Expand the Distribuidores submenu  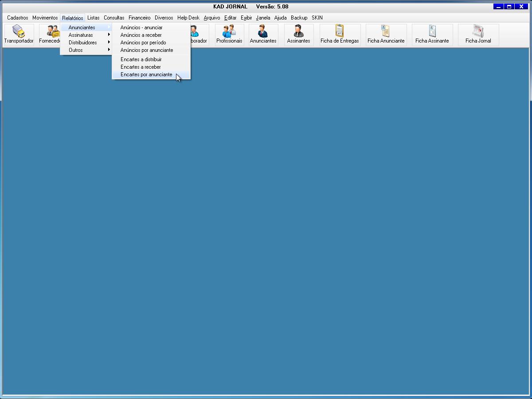tap(82, 43)
